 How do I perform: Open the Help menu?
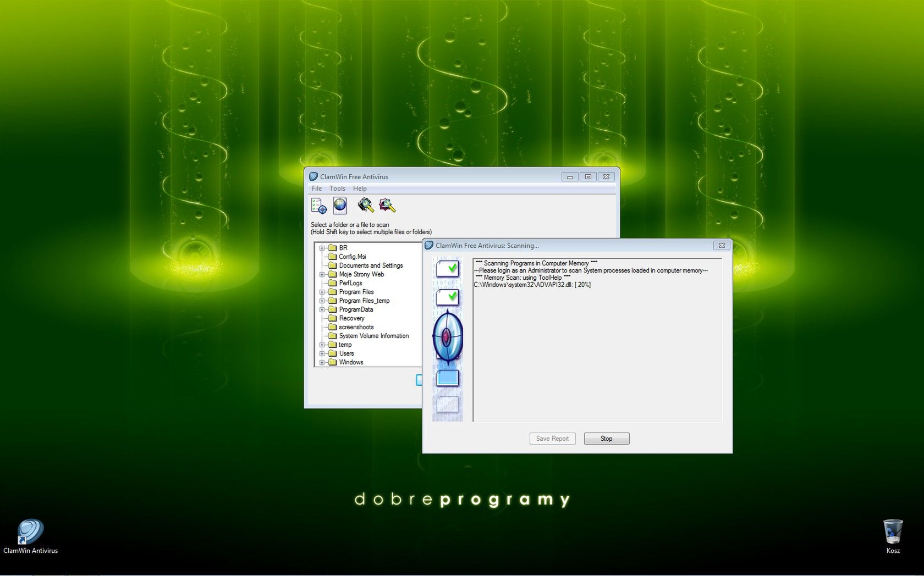(360, 189)
